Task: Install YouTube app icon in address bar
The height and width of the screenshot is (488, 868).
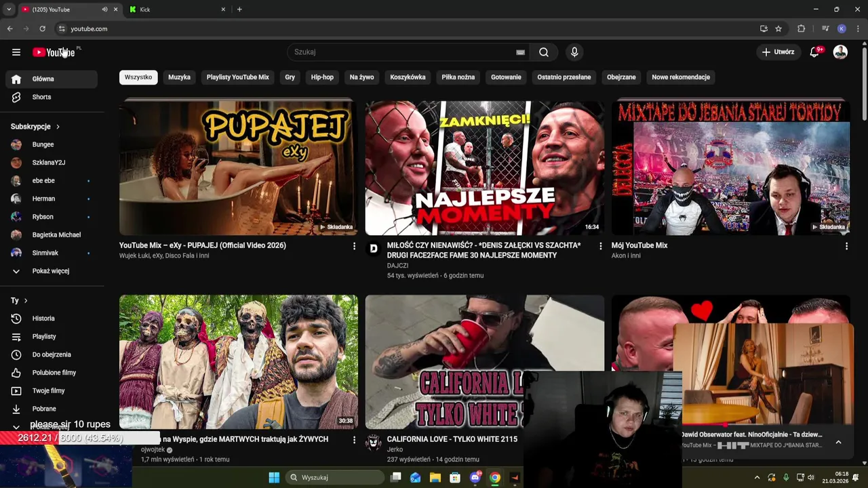Action: pyautogui.click(x=764, y=28)
